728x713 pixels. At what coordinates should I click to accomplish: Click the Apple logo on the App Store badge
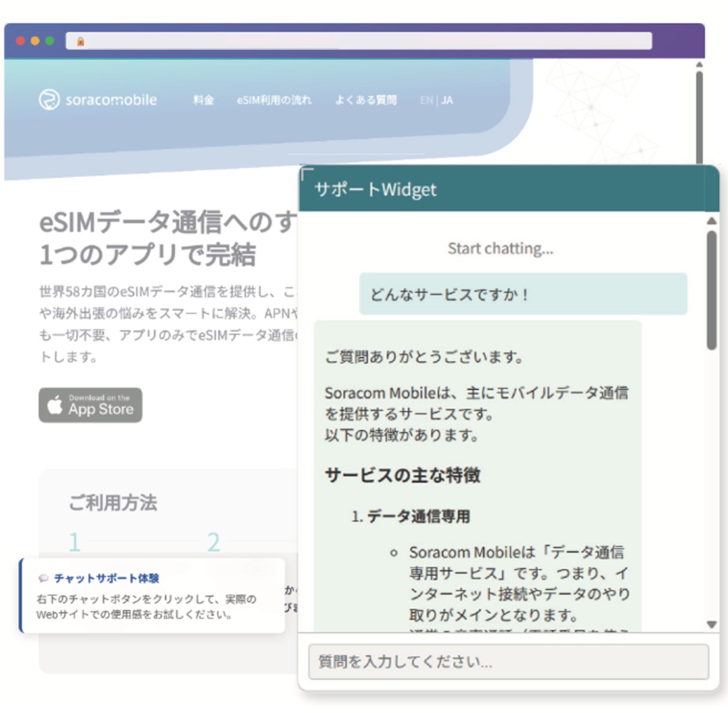point(55,405)
